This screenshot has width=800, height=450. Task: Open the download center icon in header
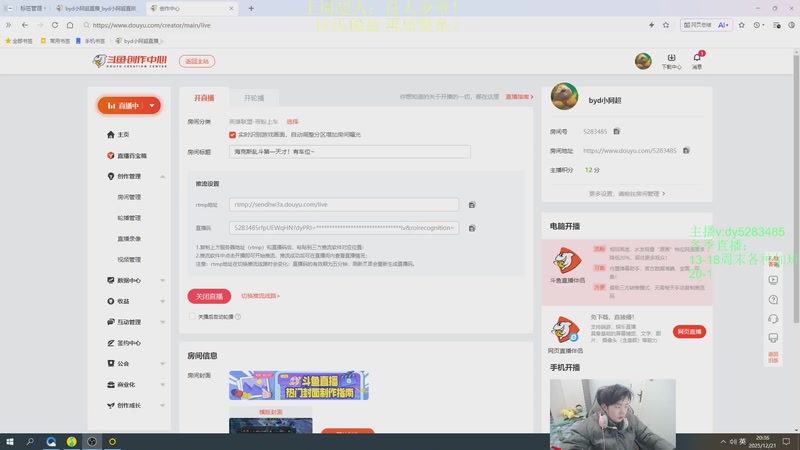(x=671, y=61)
